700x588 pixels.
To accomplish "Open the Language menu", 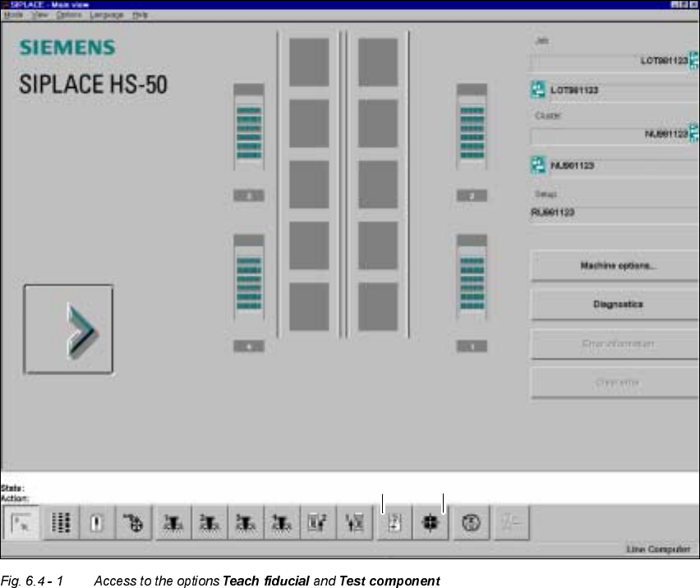I will coord(106,15).
